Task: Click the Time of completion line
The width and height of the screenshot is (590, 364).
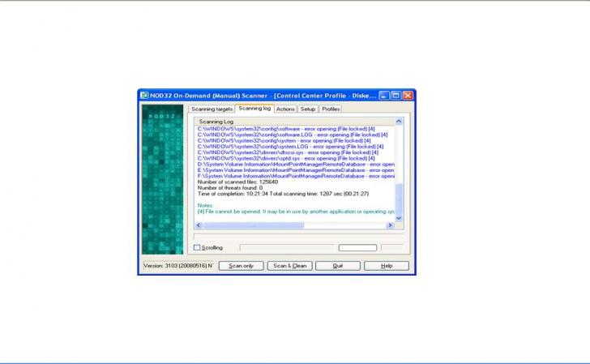Action: [283, 194]
